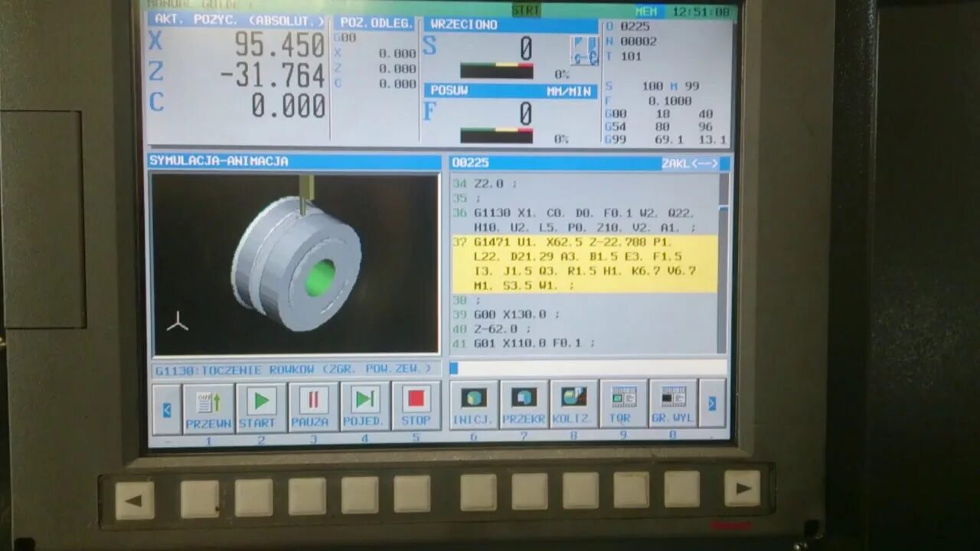Run single block with POJED.
The height and width of the screenshot is (551, 980).
coord(364,407)
